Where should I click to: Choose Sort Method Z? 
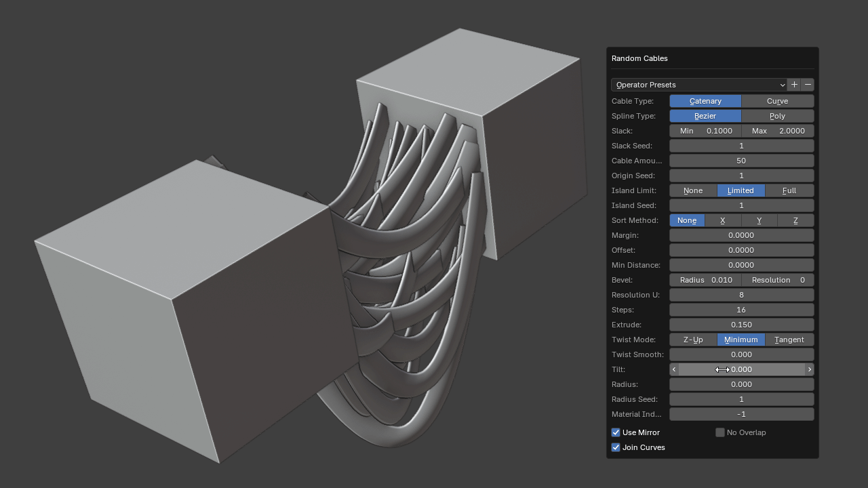[x=795, y=220]
